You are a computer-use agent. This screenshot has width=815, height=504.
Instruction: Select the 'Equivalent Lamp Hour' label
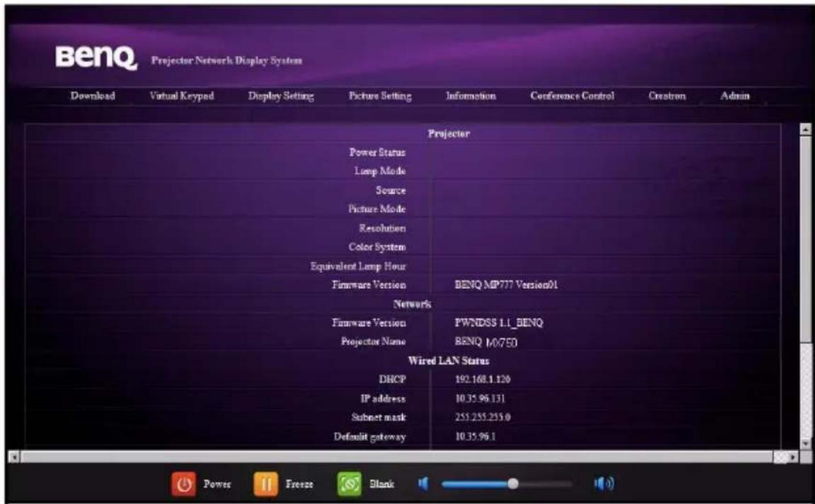click(358, 266)
